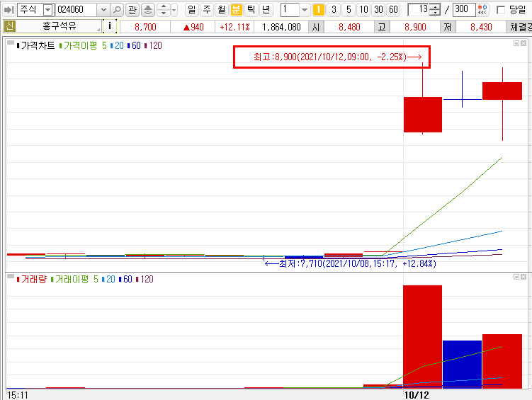
Task: Click the volume moving average 20 legend
Action: point(108,279)
